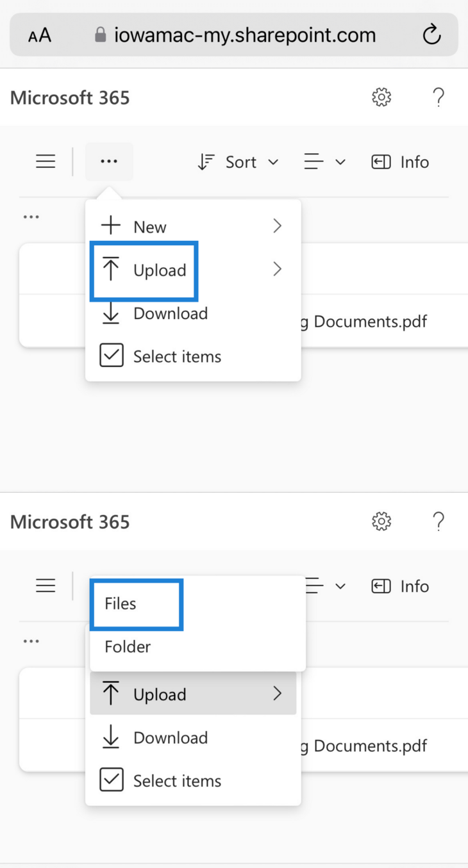Tap the AA text size button
Image resolution: width=468 pixels, height=868 pixels.
click(x=40, y=35)
